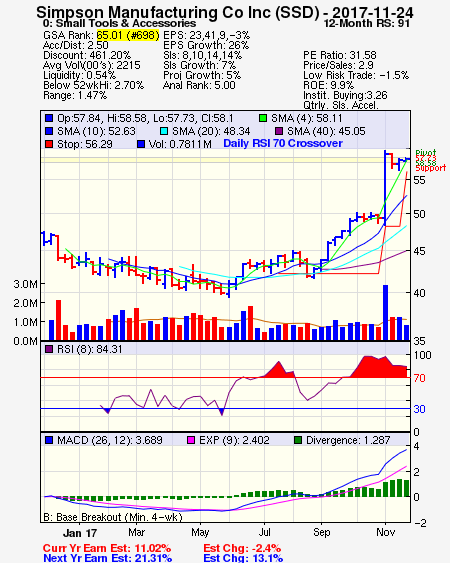Click the green SMA (4) legend swatch

pos(263,118)
